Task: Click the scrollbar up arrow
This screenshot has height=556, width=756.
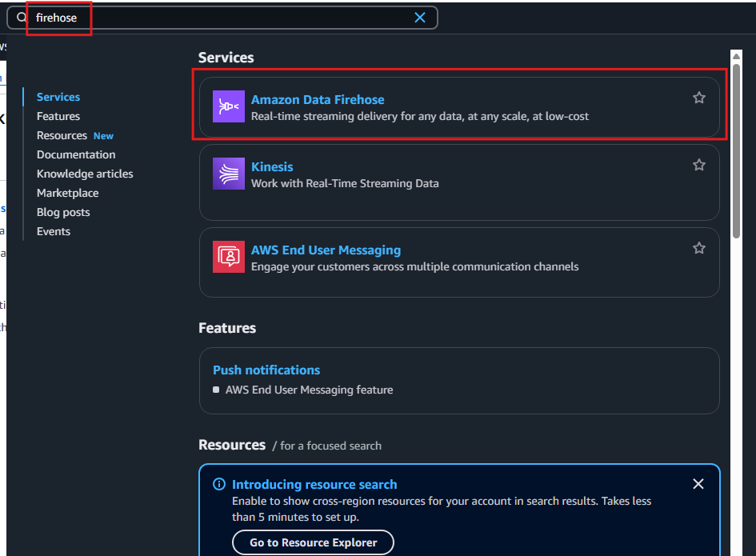Action: coord(736,57)
